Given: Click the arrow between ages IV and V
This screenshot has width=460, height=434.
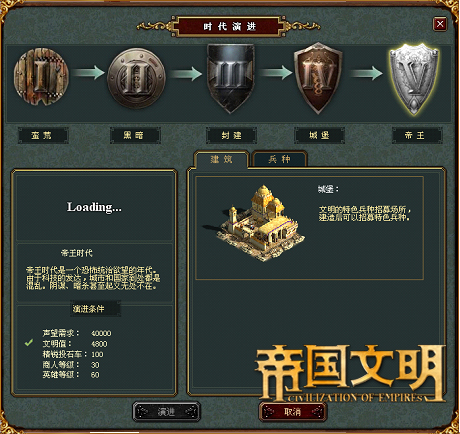Looking at the screenshot, I should pyautogui.click(x=366, y=73).
